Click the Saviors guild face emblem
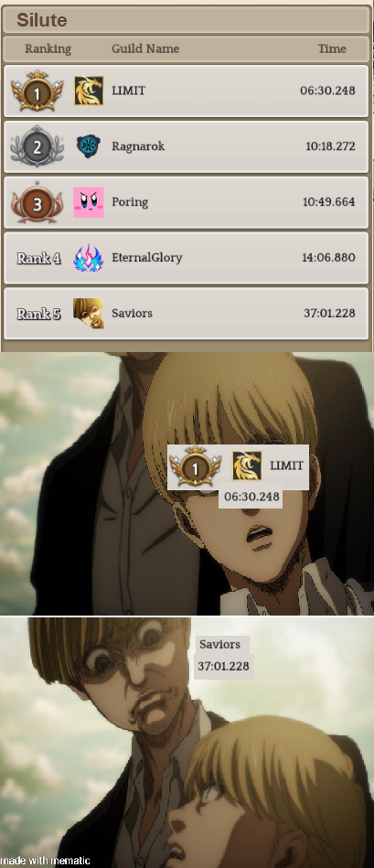The image size is (374, 868). 89,314
